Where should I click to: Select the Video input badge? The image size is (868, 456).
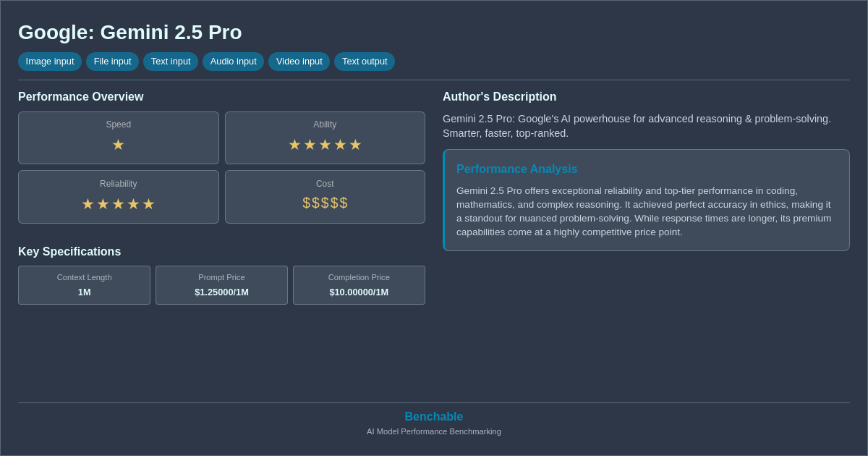[299, 62]
